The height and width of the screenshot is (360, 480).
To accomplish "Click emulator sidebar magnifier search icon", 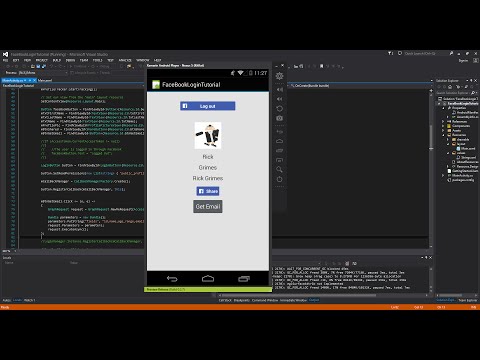I will tap(279, 169).
